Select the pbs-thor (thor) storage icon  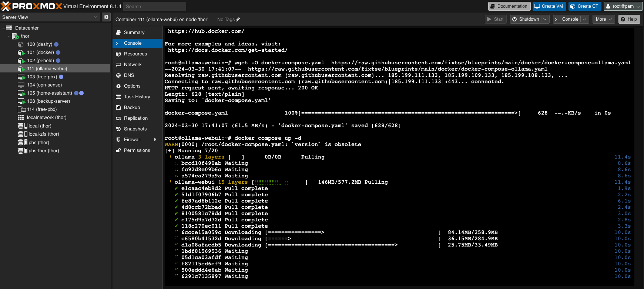click(21, 151)
